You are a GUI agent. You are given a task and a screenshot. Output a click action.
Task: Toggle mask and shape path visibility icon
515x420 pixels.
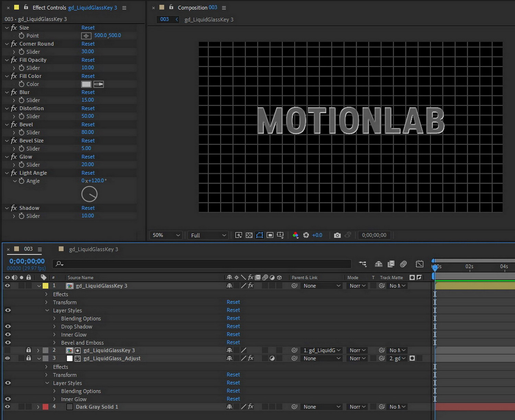click(260, 235)
